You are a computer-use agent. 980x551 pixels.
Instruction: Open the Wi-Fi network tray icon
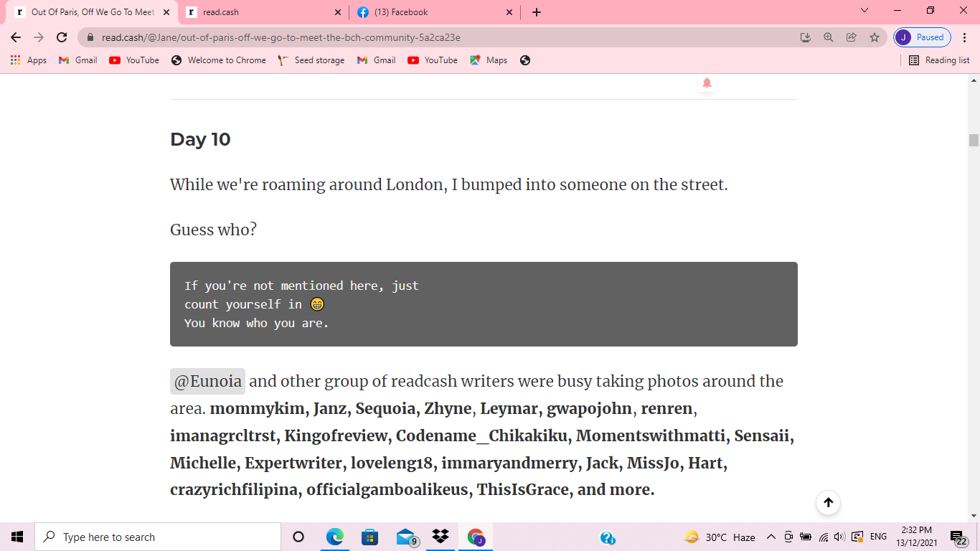824,537
